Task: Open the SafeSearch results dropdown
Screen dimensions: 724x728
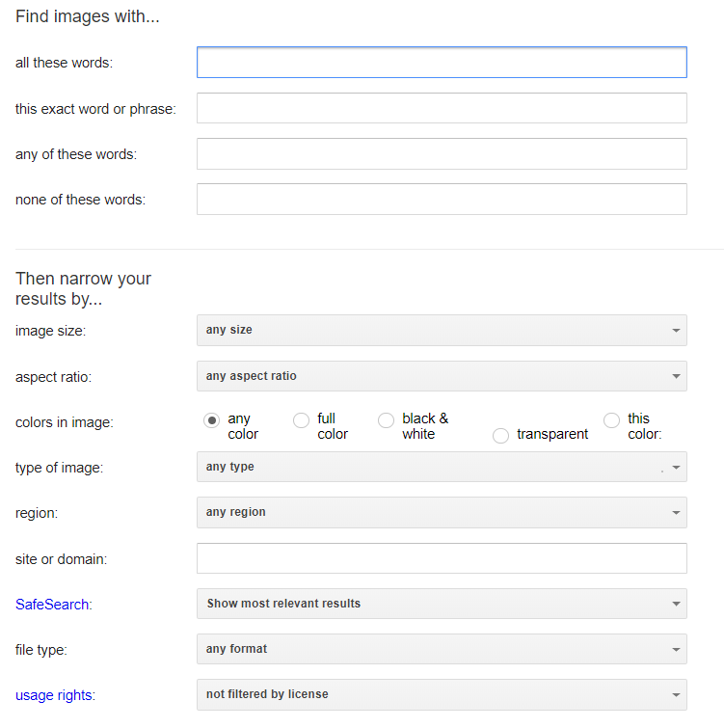Action: tap(442, 604)
